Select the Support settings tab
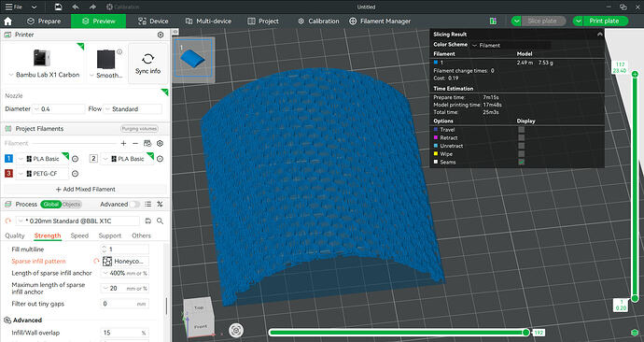The width and height of the screenshot is (644, 342). pos(109,235)
